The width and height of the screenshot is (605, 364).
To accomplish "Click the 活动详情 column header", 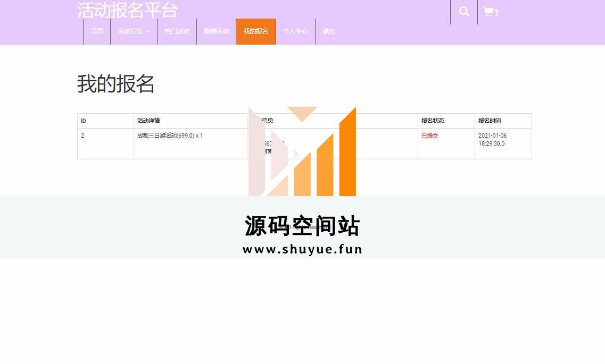I will point(148,121).
